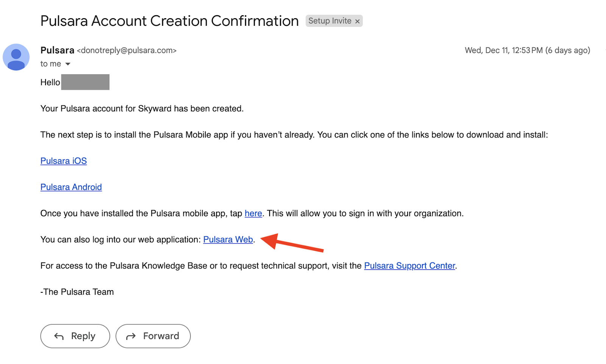
Task: Click the Forward button
Action: (x=153, y=336)
